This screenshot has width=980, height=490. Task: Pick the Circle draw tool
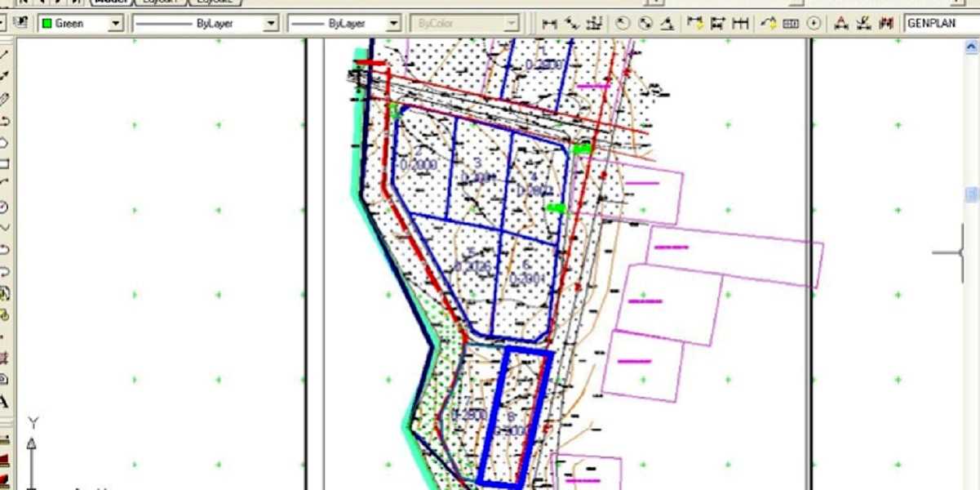click(x=4, y=207)
